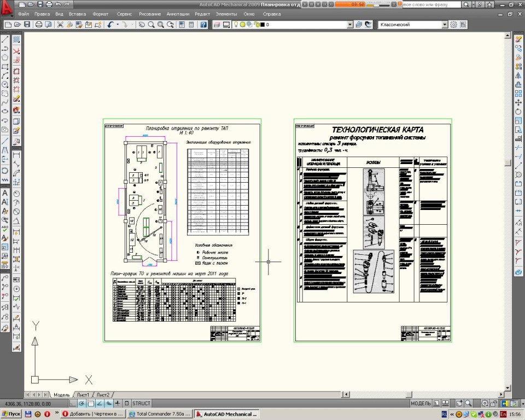525x420 pixels.
Task: Adjust recorder volume slider in title overlay
Action: [x=377, y=5]
